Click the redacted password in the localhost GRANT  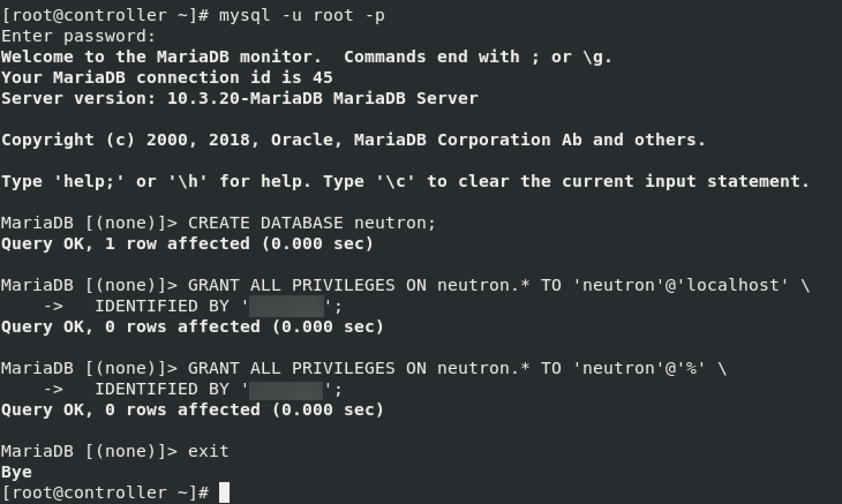287,306
